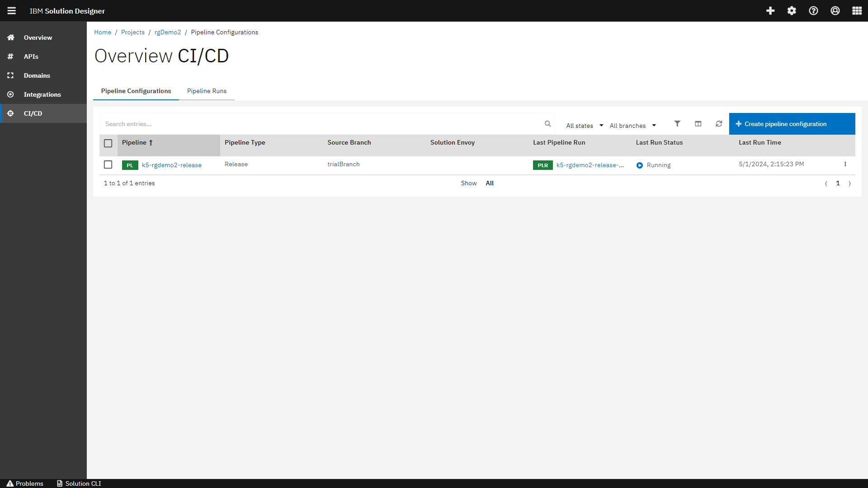The image size is (868, 488).
Task: Select the checkbox for k5-rgdemo2-release
Action: [108, 164]
